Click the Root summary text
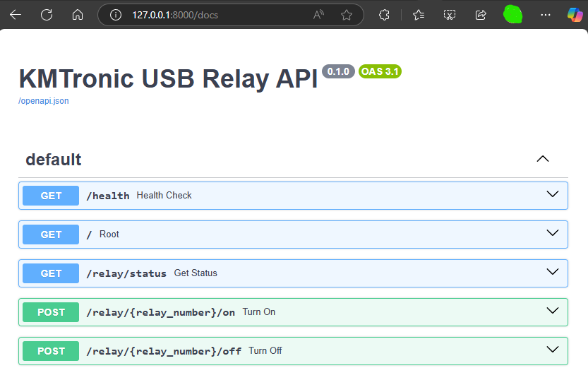This screenshot has width=588, height=368. (x=109, y=234)
